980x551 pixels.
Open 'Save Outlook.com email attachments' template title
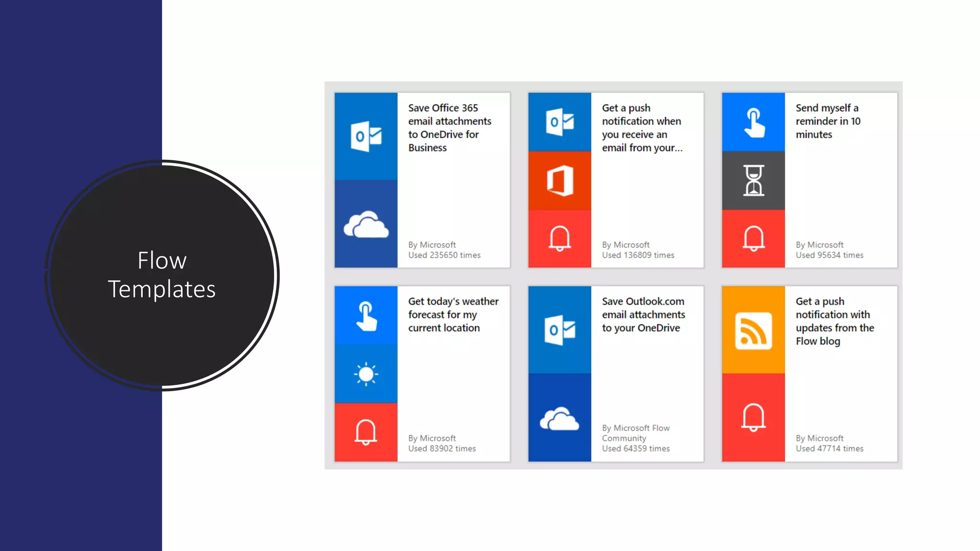tap(643, 314)
